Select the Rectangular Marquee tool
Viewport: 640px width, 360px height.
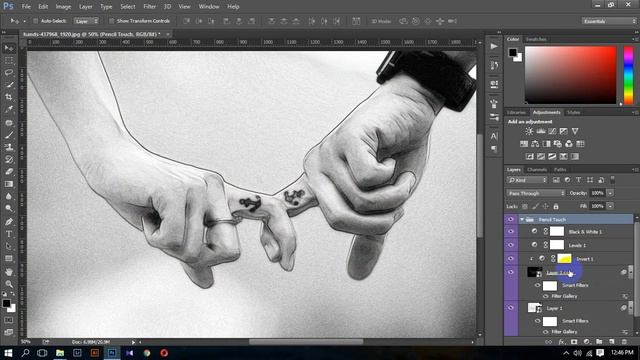pyautogui.click(x=9, y=60)
